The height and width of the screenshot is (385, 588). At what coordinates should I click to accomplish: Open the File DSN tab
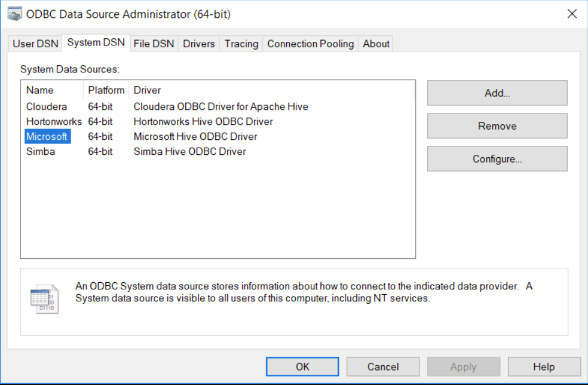[154, 44]
